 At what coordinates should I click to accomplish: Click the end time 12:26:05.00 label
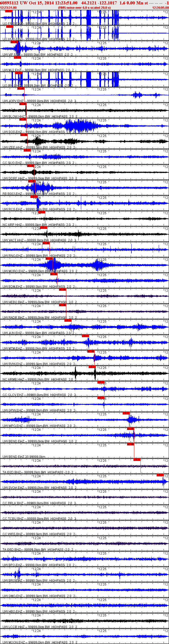[x=160, y=8]
